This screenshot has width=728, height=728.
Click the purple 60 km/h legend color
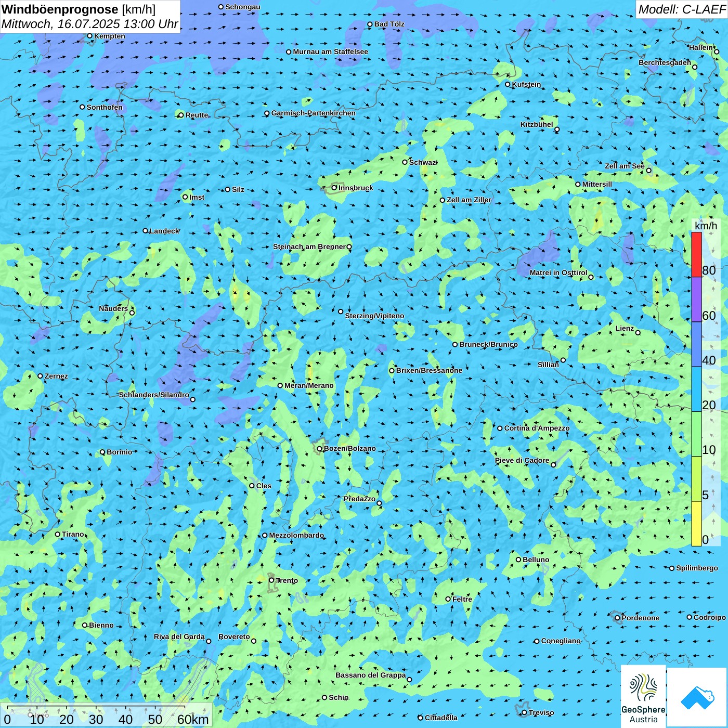696,300
